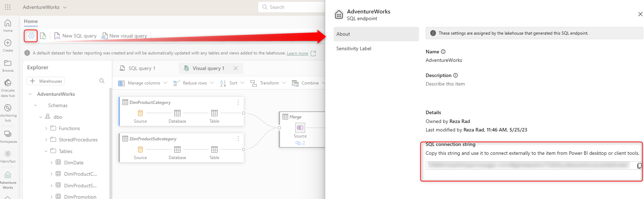
Task: Expand the Functions folder
Action: [x=46, y=128]
